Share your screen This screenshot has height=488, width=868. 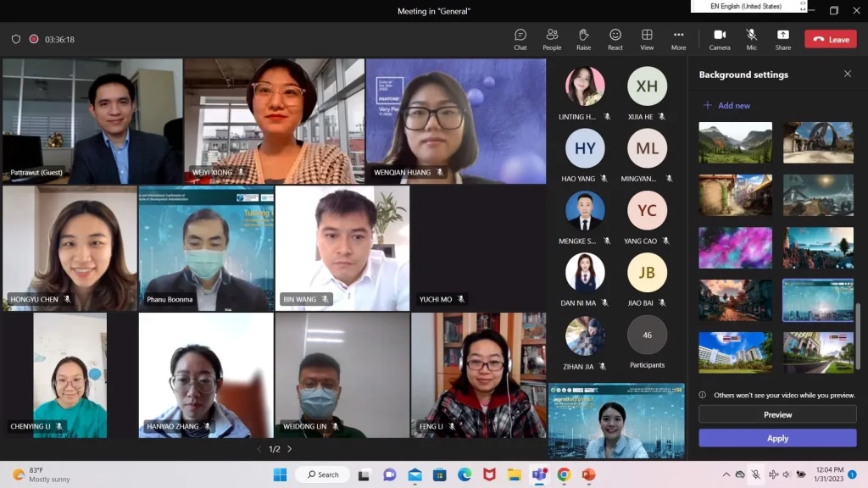coord(782,39)
